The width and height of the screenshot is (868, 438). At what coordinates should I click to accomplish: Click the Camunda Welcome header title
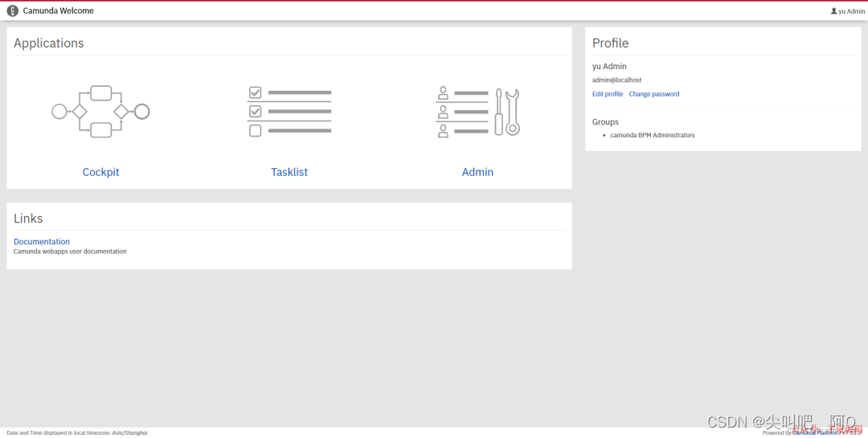(58, 10)
